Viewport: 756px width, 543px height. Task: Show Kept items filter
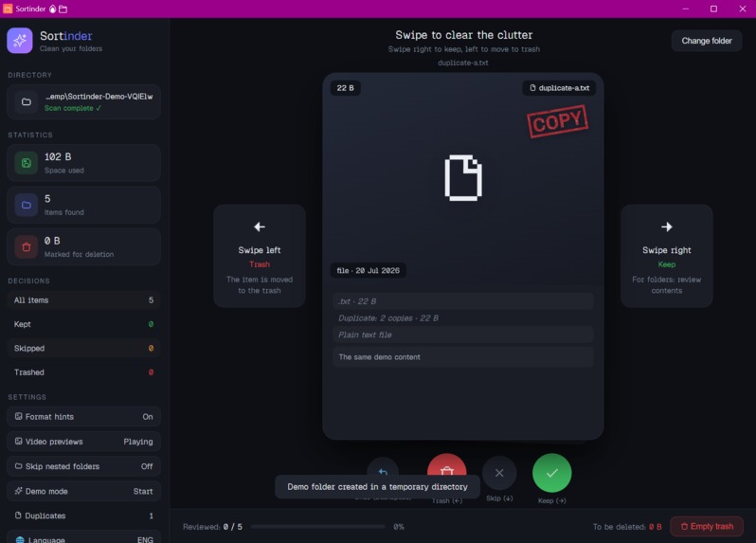point(84,324)
